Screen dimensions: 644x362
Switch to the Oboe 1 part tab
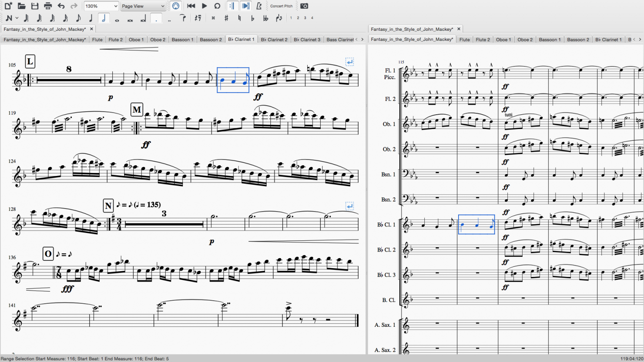click(x=136, y=39)
